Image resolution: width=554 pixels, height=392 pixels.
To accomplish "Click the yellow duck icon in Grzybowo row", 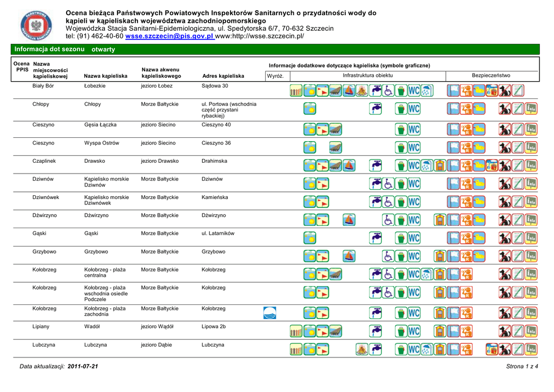I will point(479,256).
